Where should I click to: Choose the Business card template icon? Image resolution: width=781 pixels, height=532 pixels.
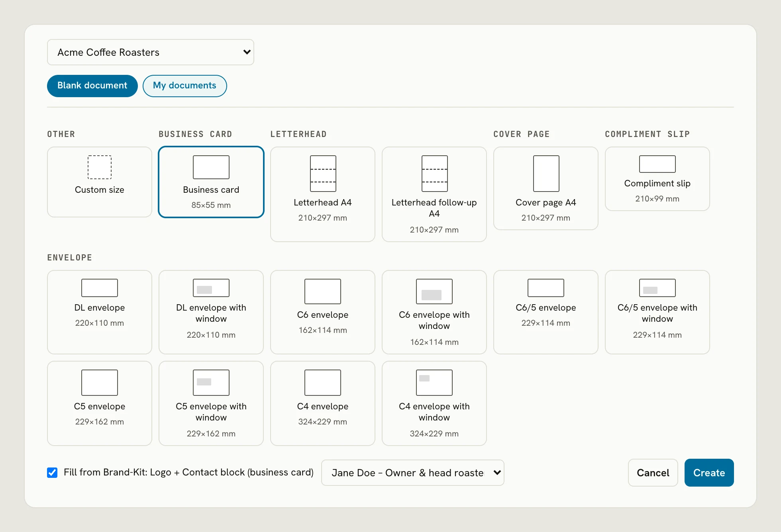[211, 167]
